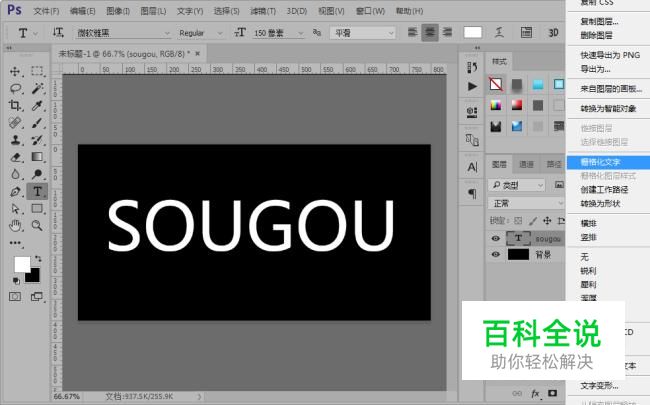Screen dimensions: 650x405
Task: Hide the sougou text layer eye
Action: [x=495, y=238]
